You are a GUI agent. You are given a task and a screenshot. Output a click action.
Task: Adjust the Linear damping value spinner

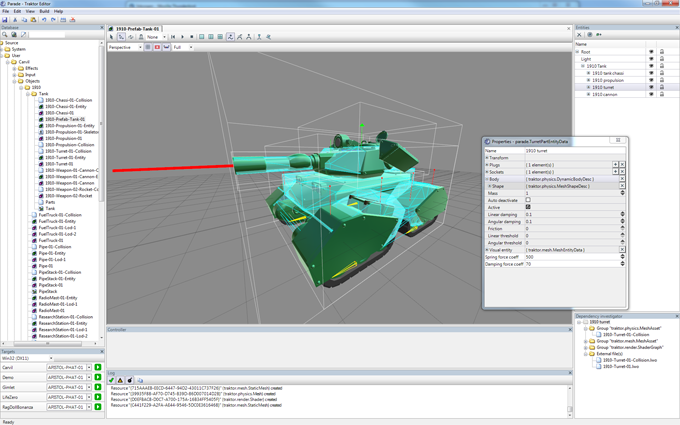tap(622, 214)
